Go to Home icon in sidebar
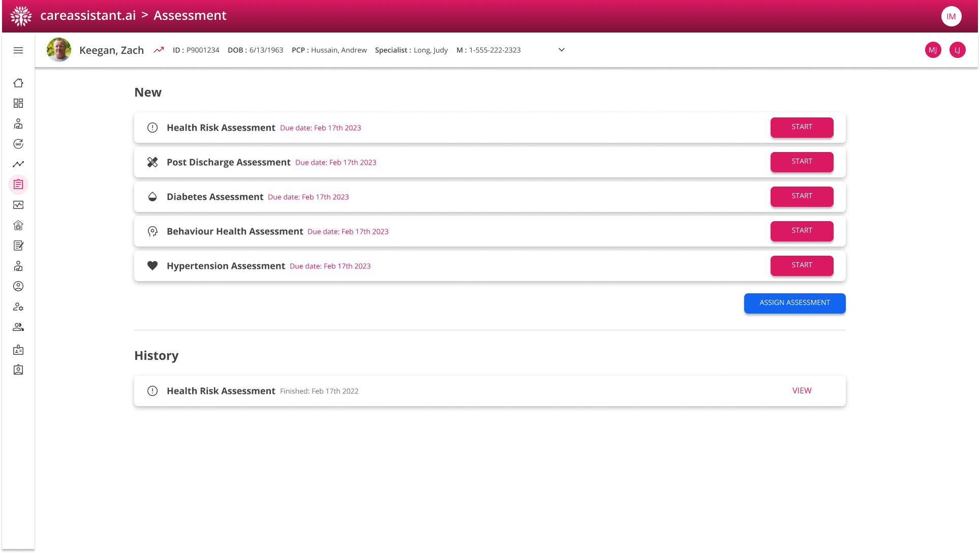The width and height of the screenshot is (980, 553). [x=18, y=83]
